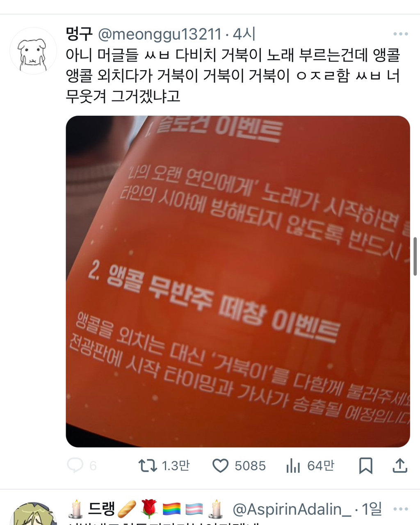The image size is (420, 525).
Task: Click the page scrollbar thumb
Action: (x=415, y=257)
